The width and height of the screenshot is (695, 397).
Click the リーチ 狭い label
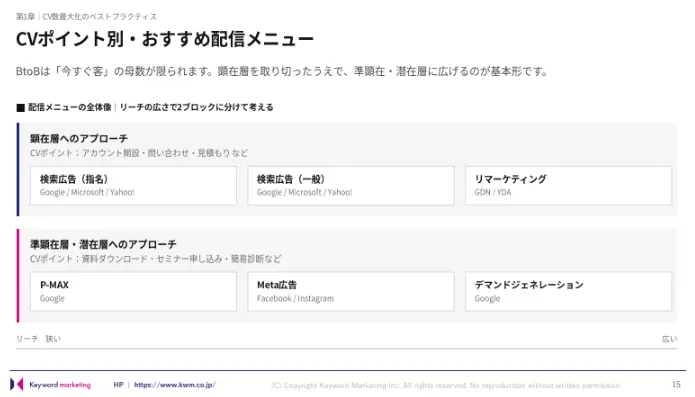click(x=39, y=339)
